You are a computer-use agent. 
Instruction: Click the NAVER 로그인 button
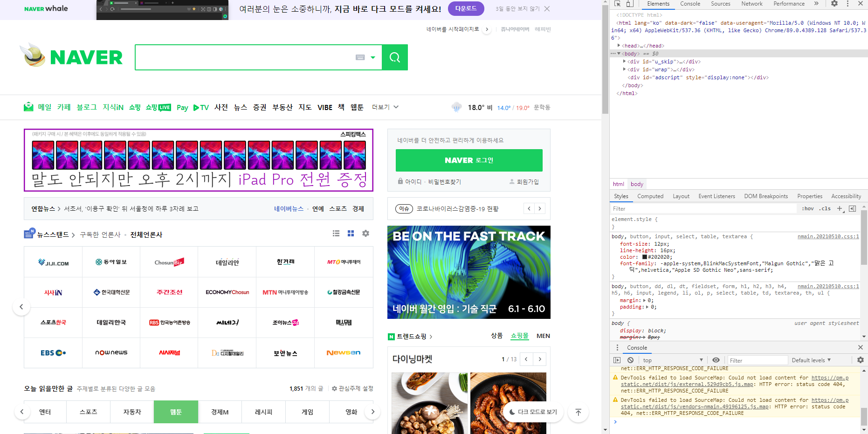[469, 160]
